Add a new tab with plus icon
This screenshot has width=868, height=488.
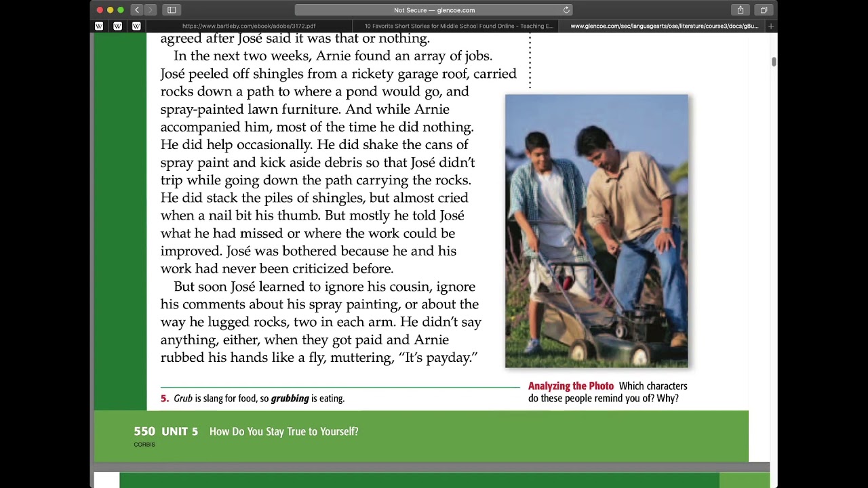click(x=771, y=26)
